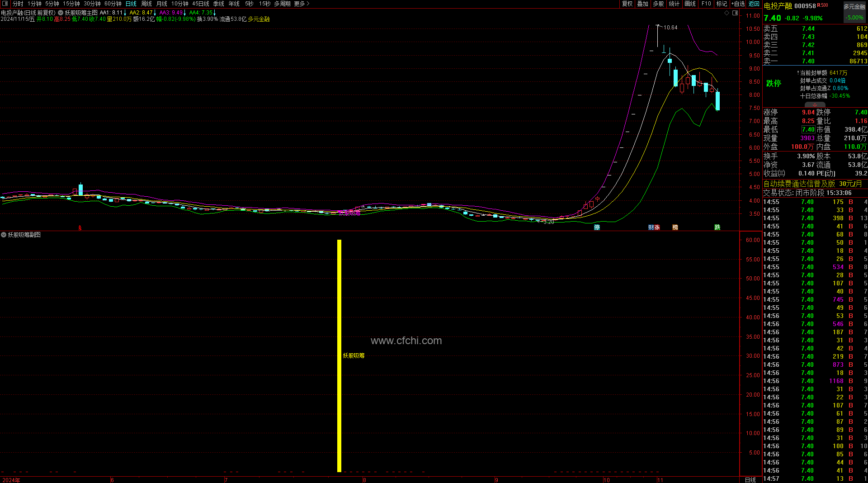Open the 妖股吸筹主图 indicator dropdown
The width and height of the screenshot is (868, 483).
(61, 13)
